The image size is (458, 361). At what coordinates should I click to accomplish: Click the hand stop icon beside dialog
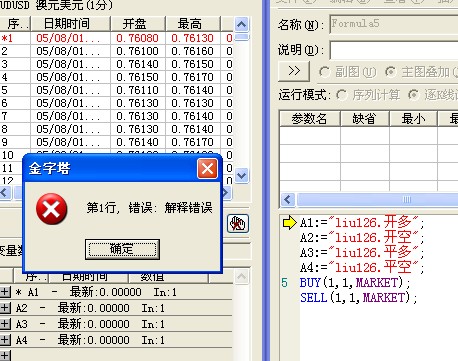[x=238, y=223]
